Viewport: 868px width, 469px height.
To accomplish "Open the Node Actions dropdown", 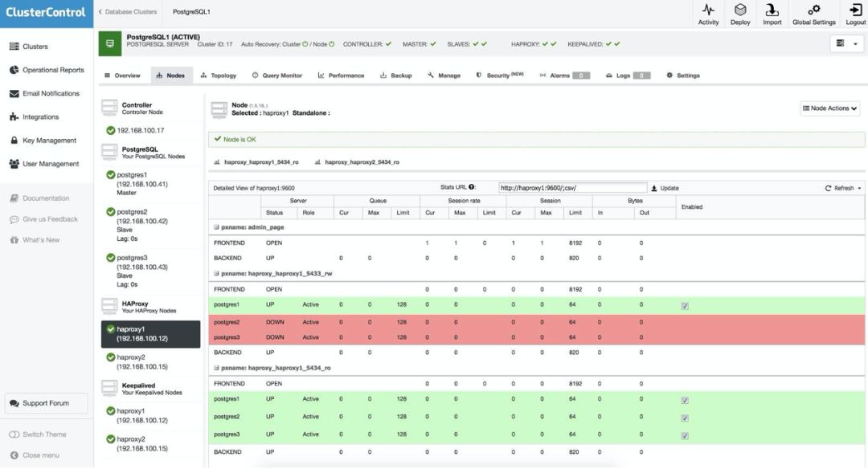I will pos(829,108).
